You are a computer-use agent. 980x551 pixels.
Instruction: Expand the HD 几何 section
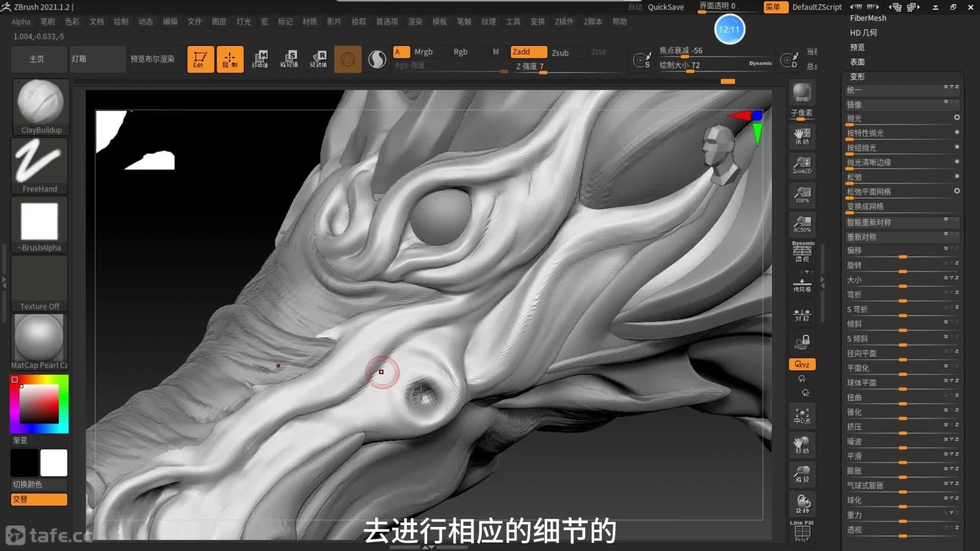coord(863,33)
